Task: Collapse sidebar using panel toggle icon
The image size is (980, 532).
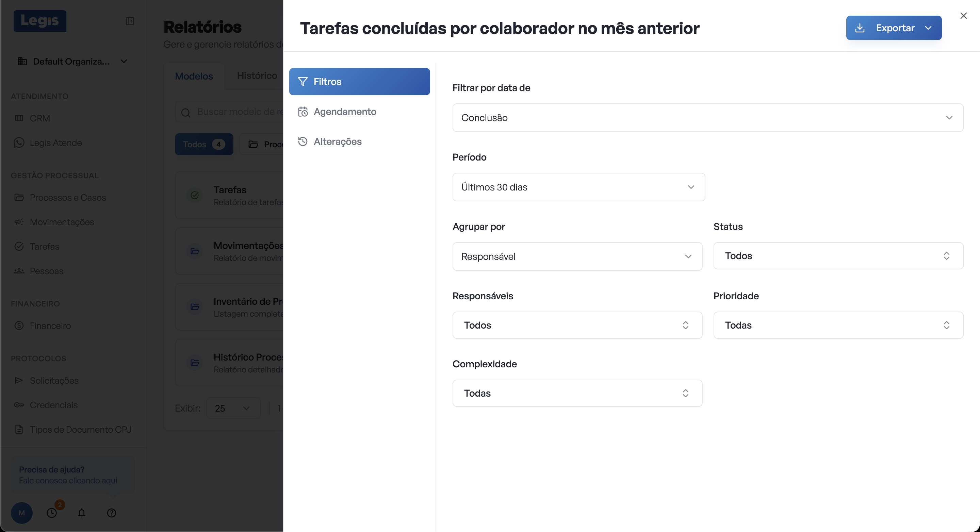Action: (x=130, y=21)
